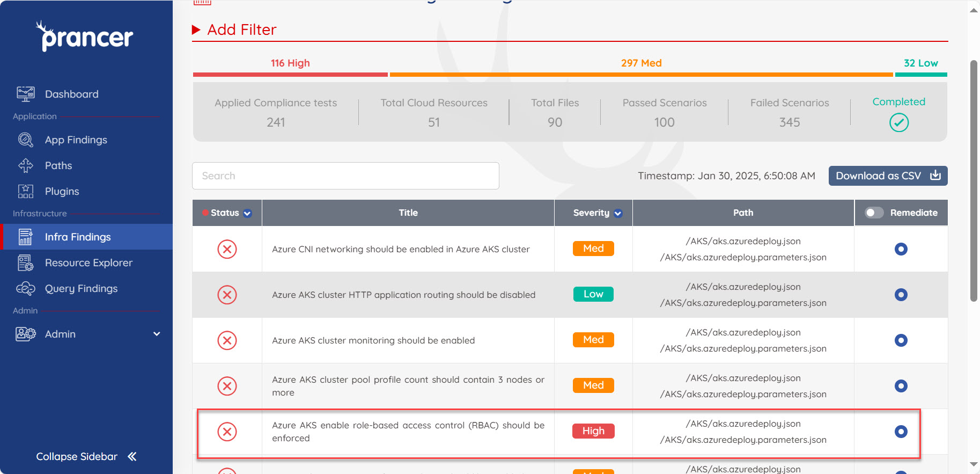Click the Med badge for pool profile count
The image size is (980, 474).
point(593,385)
